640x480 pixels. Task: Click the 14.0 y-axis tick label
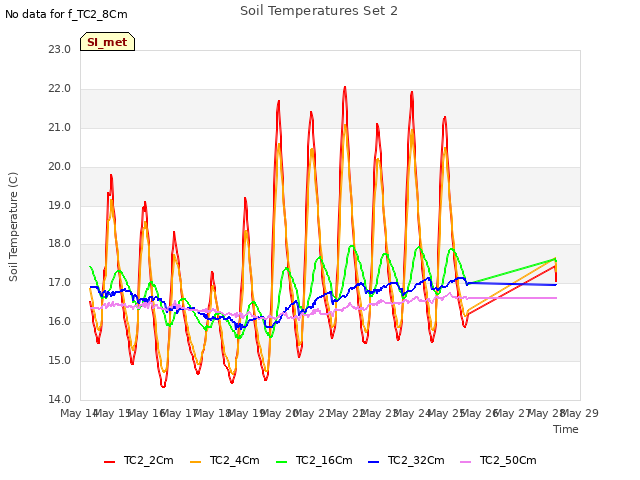60,399
